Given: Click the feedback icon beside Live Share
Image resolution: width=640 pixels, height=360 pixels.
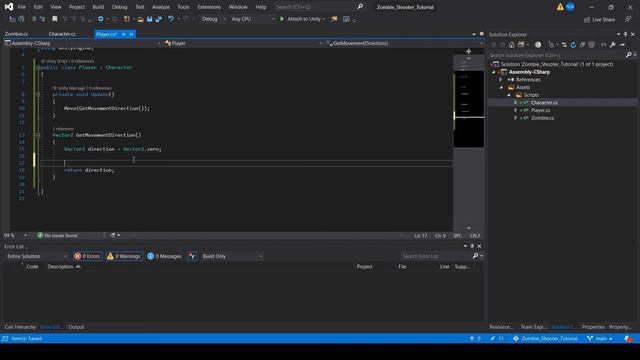Looking at the screenshot, I should [x=628, y=19].
